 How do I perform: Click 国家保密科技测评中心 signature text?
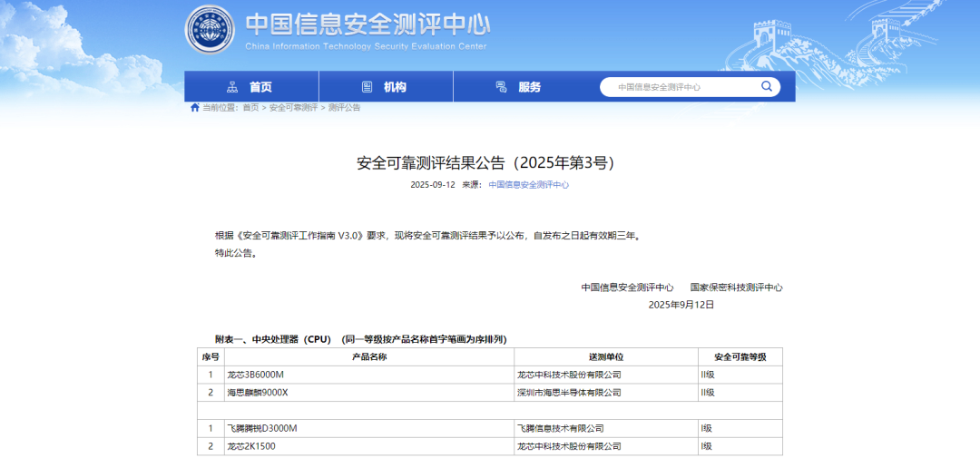[736, 287]
